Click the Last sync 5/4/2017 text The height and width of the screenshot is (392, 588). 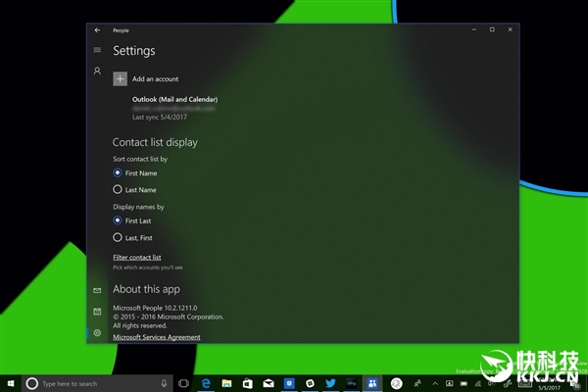pos(160,117)
